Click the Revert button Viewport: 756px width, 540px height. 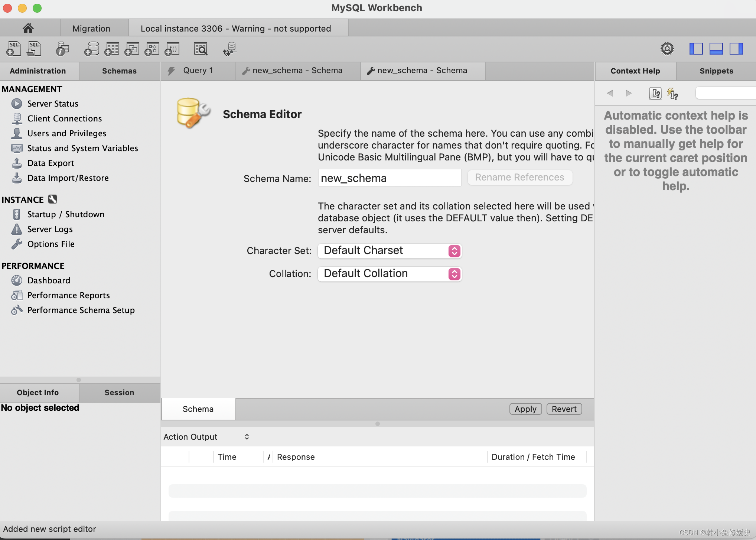tap(564, 409)
